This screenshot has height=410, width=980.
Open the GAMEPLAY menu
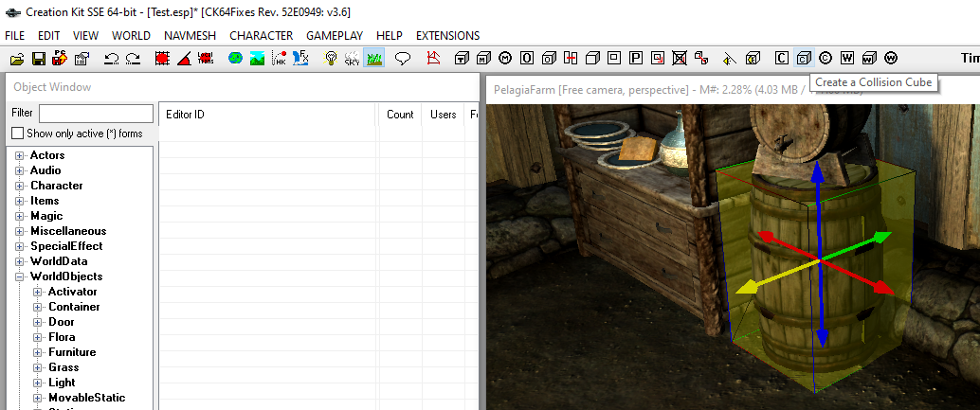335,36
